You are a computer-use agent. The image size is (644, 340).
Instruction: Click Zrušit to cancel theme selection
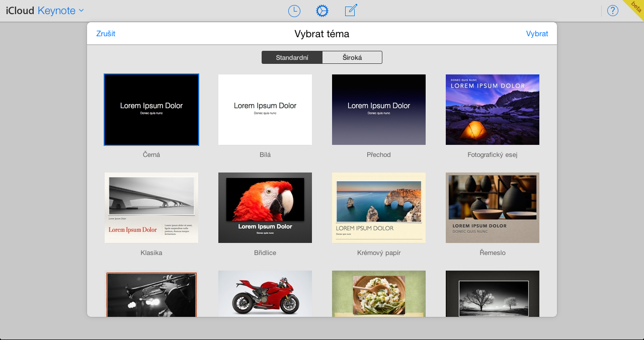(x=106, y=34)
